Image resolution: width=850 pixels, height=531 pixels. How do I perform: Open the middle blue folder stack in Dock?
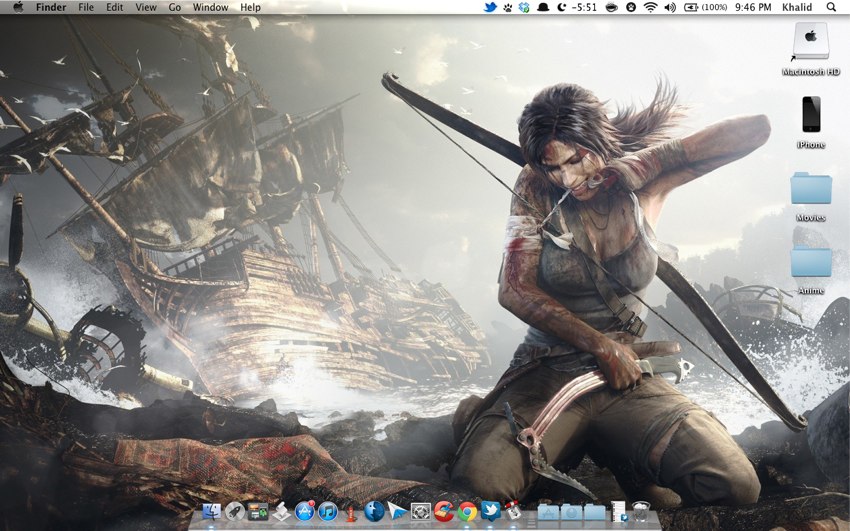[571, 512]
